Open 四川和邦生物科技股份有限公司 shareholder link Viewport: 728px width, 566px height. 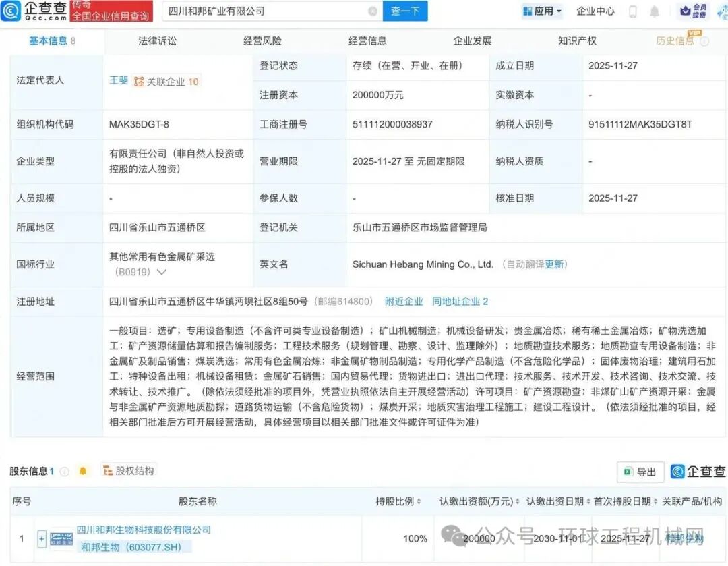(x=144, y=530)
